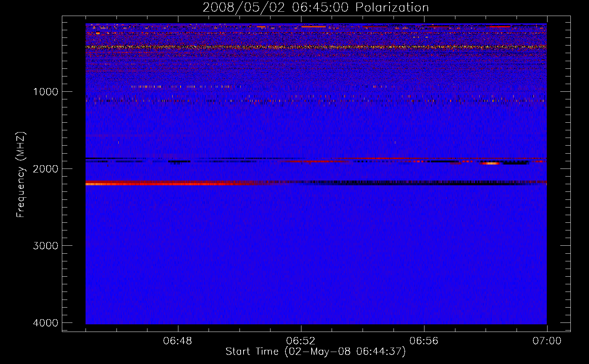
Task: Click the '2000' frequency tick label
Action: pos(46,169)
